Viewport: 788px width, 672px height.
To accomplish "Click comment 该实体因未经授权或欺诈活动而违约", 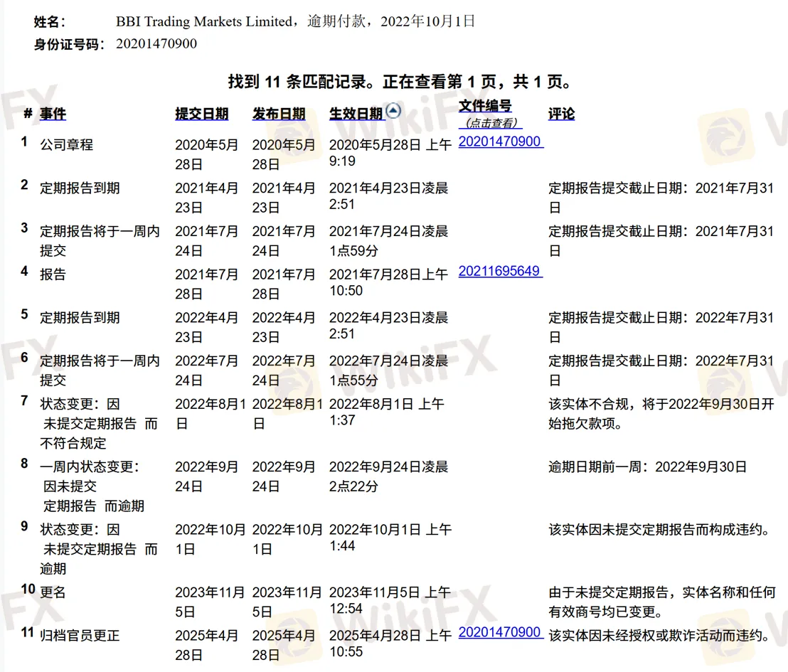I will (x=661, y=636).
